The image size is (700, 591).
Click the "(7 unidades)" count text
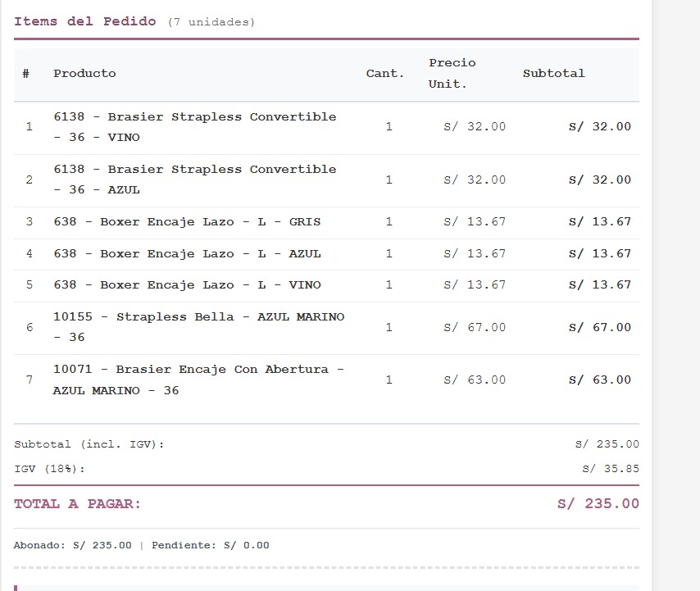click(211, 22)
